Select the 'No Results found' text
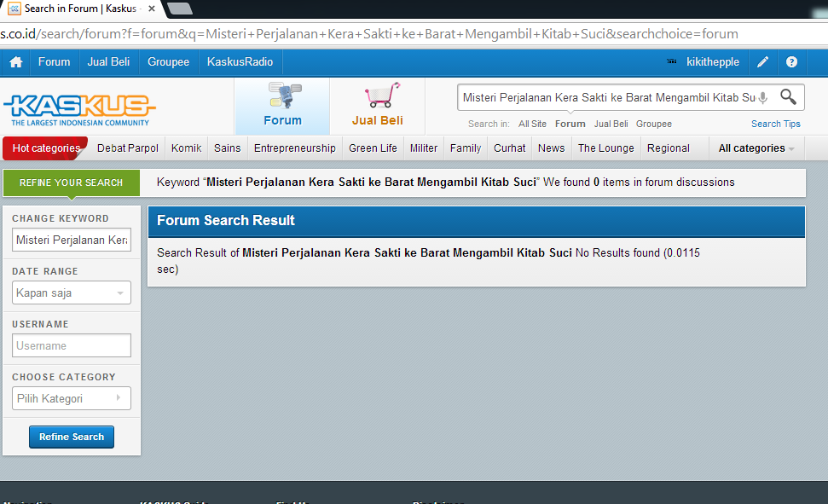This screenshot has width=828, height=504. coord(617,252)
